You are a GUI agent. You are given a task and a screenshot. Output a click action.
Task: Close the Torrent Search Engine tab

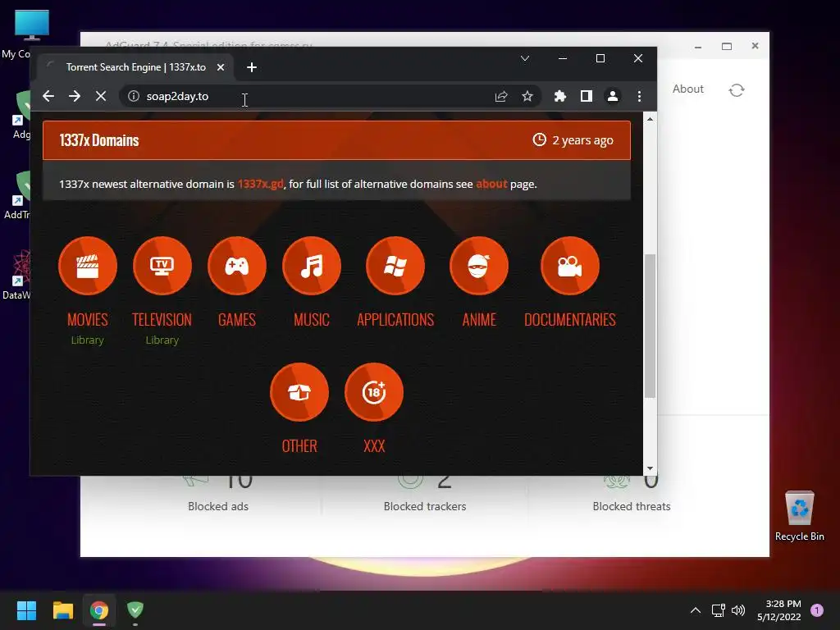[x=220, y=67]
